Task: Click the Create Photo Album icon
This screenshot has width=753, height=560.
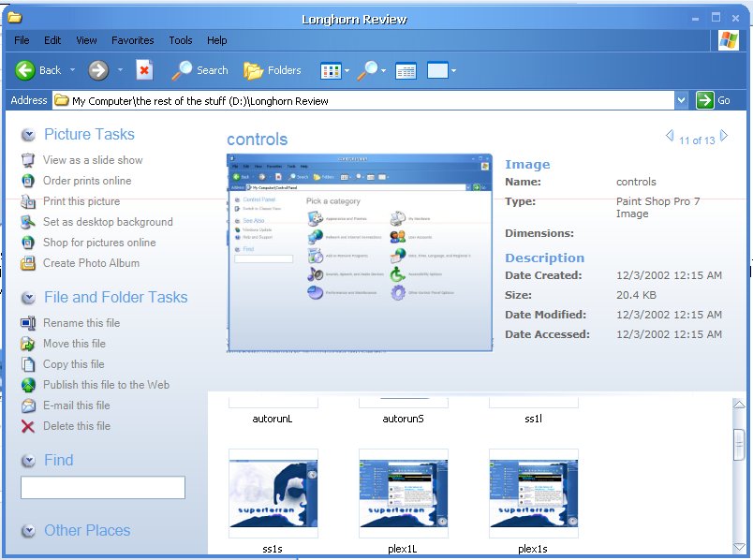Action: click(28, 263)
